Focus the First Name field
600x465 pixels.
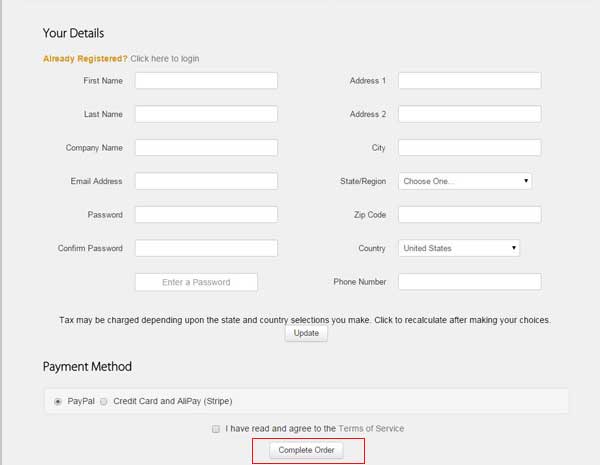pyautogui.click(x=206, y=80)
